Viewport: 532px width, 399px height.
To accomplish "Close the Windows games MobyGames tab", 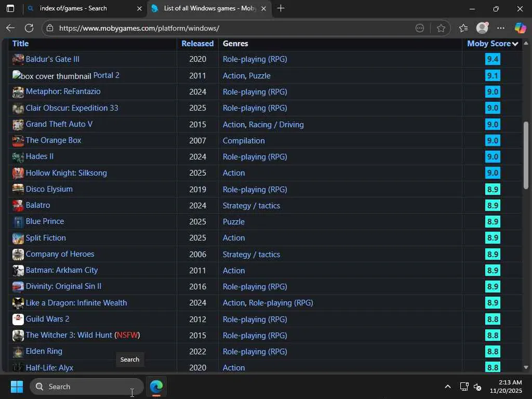I will tap(263, 8).
